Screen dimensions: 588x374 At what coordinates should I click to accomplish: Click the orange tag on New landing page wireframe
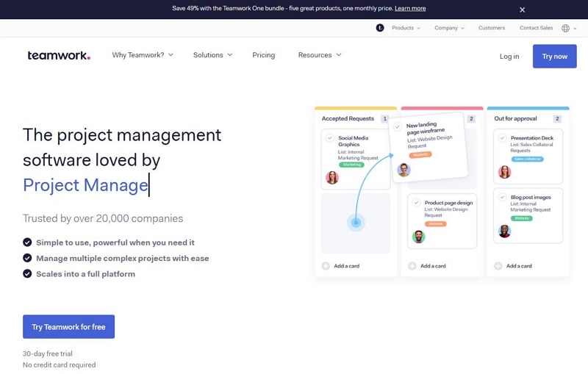pyautogui.click(x=420, y=154)
